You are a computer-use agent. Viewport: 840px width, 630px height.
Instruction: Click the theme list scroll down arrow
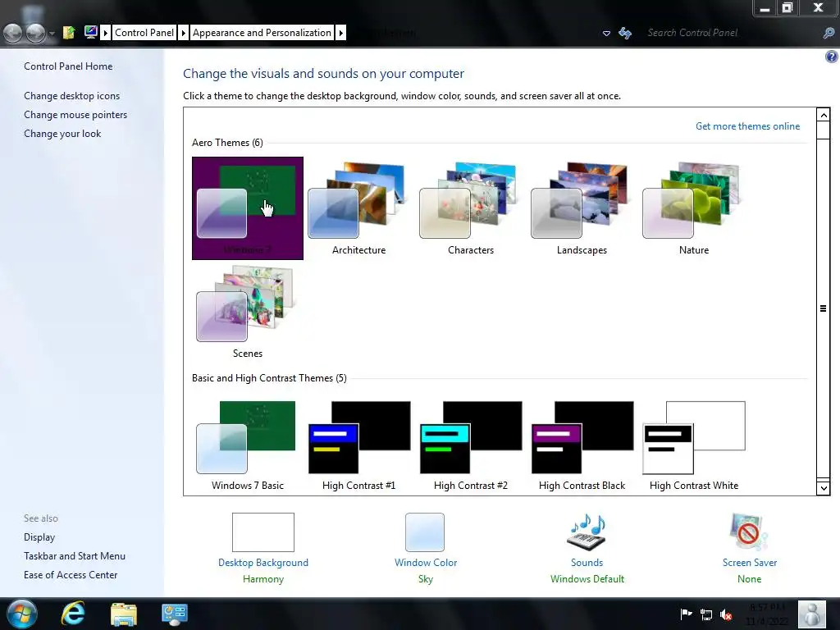824,487
